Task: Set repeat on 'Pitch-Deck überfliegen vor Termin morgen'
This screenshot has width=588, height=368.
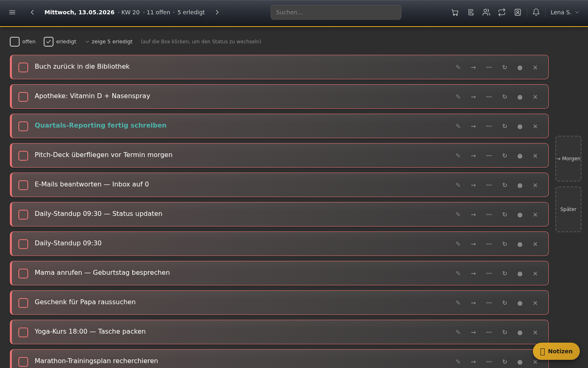Action: click(x=505, y=155)
